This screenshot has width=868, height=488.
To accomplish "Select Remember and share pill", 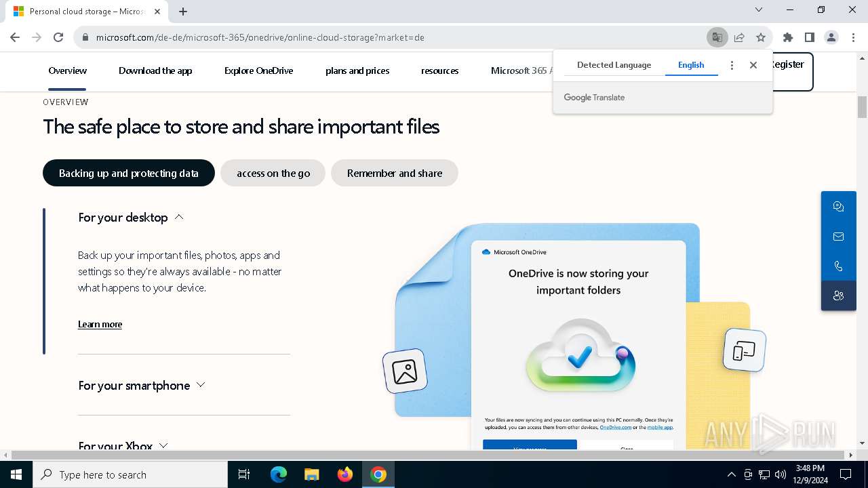I will click(x=395, y=173).
